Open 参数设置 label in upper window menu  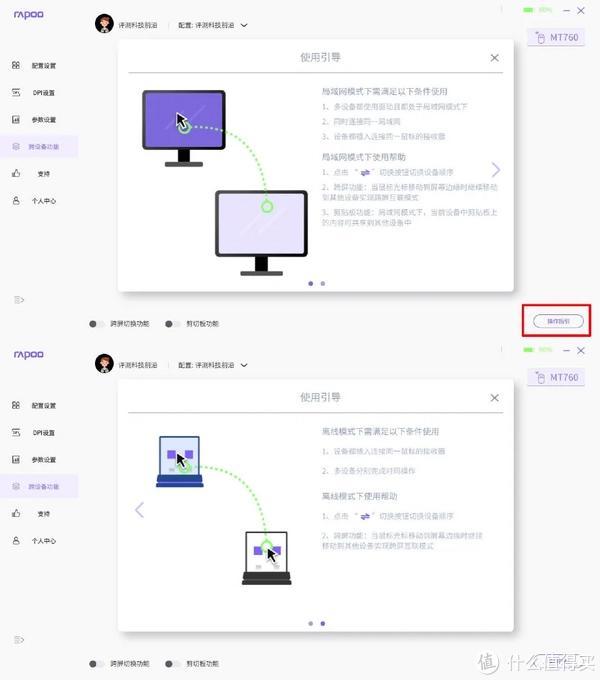click(x=44, y=120)
